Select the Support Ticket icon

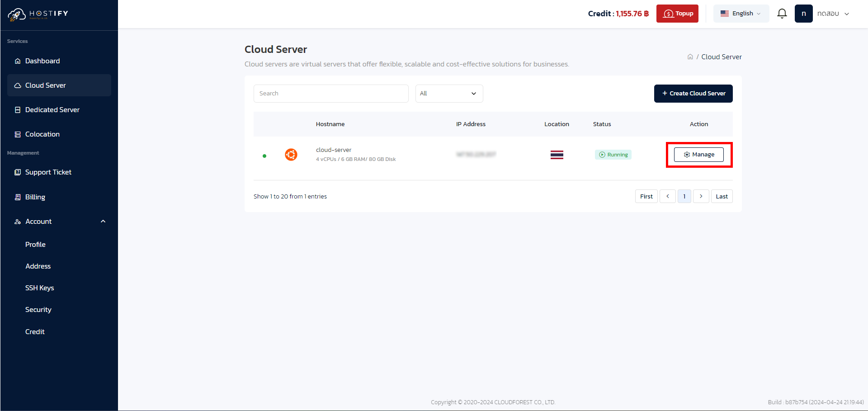pos(18,172)
